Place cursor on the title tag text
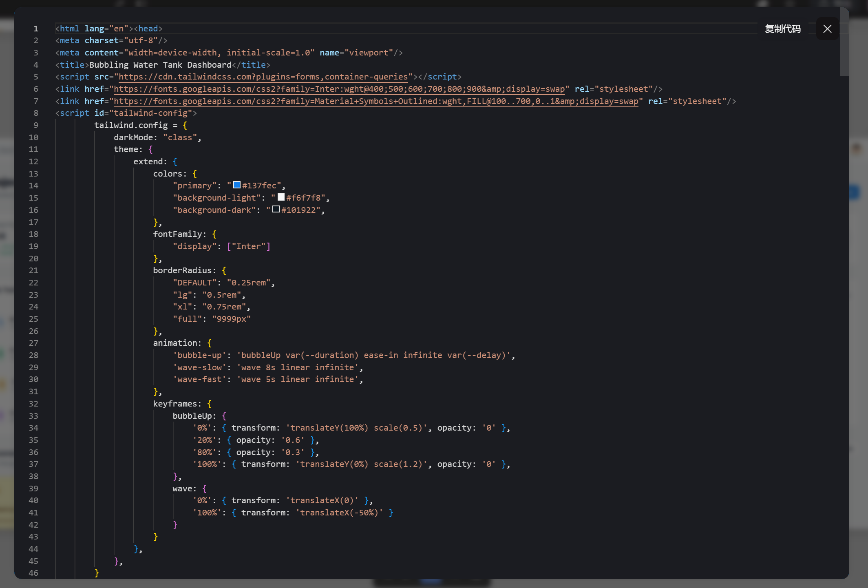 pyautogui.click(x=160, y=65)
